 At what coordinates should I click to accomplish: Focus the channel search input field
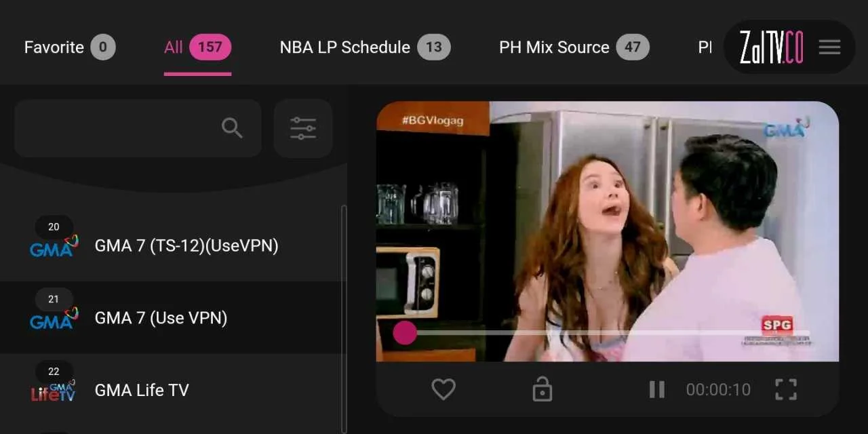138,128
